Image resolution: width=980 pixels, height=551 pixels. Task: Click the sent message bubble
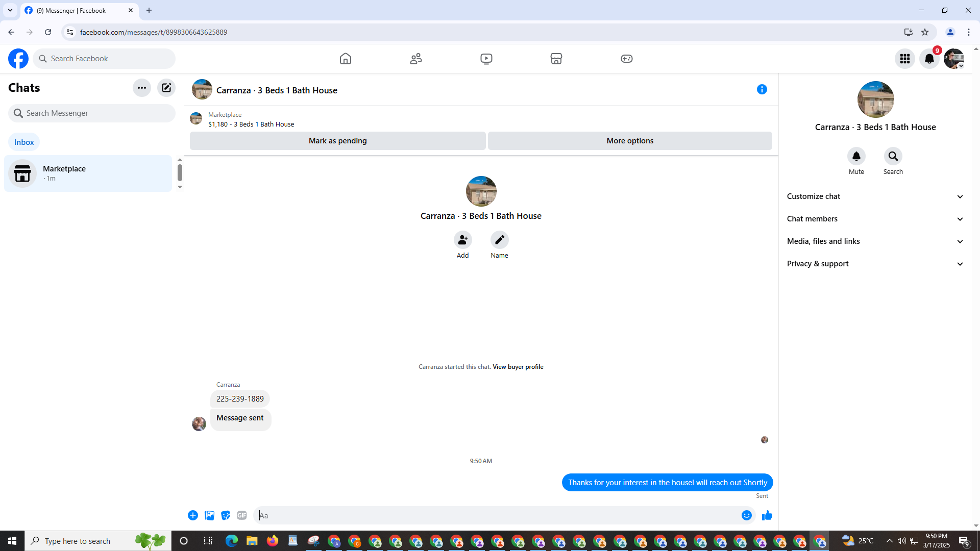(x=667, y=483)
